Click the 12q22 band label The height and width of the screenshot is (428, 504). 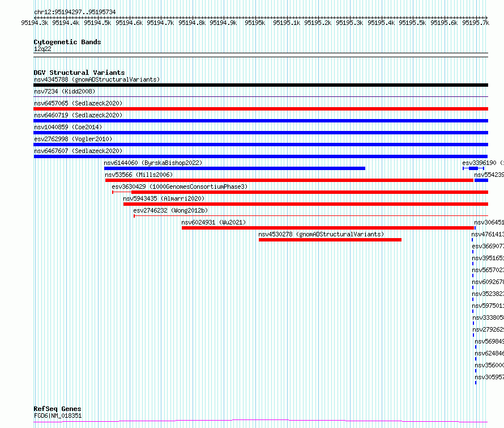point(42,49)
